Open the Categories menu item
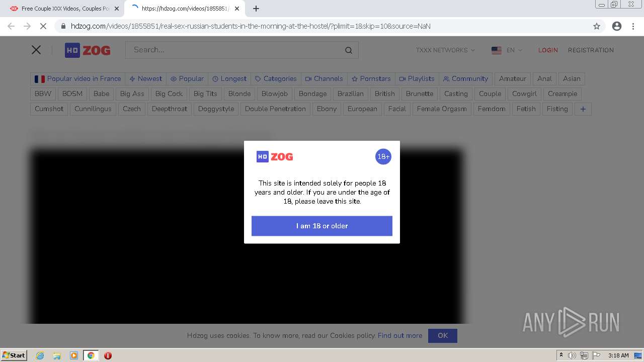The width and height of the screenshot is (644, 362). (276, 79)
